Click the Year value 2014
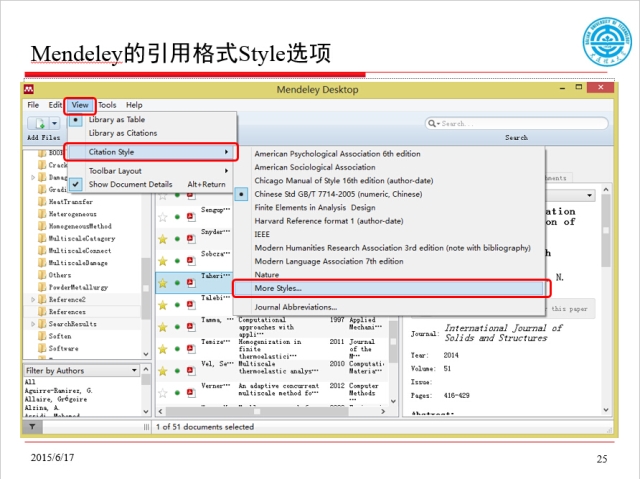 point(451,355)
